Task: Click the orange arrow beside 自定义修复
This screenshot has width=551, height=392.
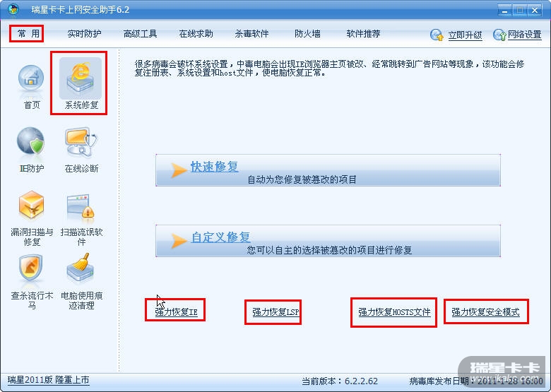Action: pyautogui.click(x=178, y=241)
